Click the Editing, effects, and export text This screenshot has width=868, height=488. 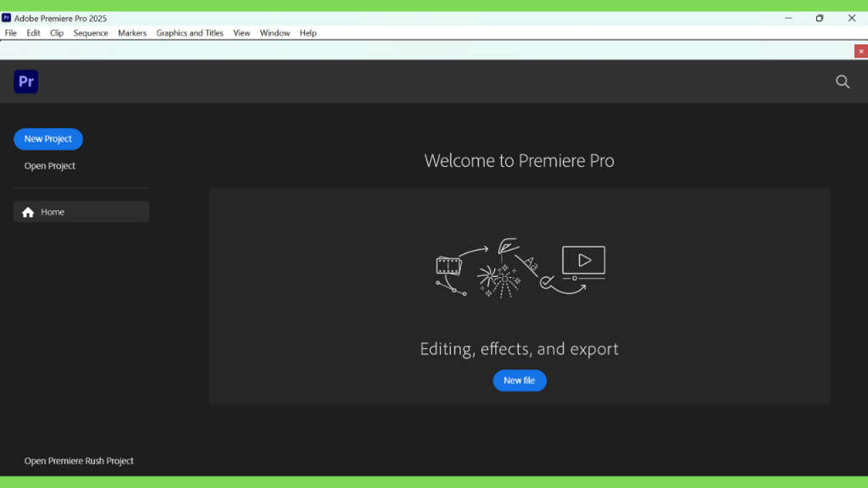(520, 349)
